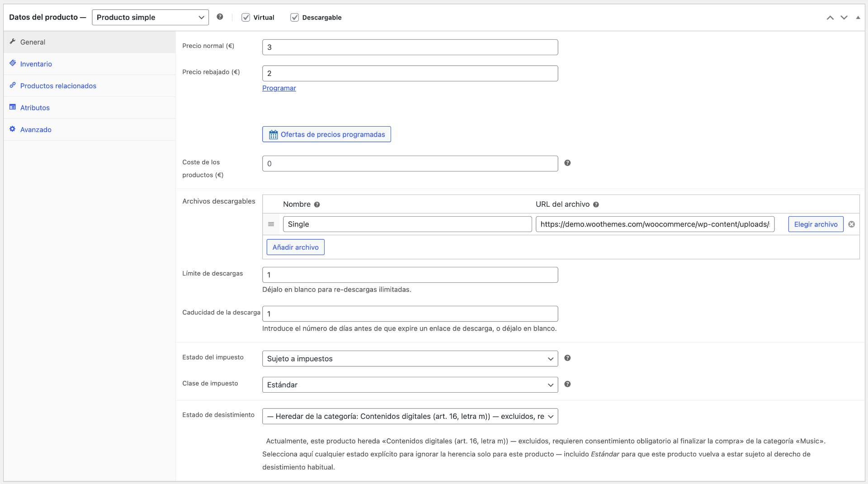Screen dimensions: 868x484
Task: Click in Precio normal field
Action: tap(410, 47)
